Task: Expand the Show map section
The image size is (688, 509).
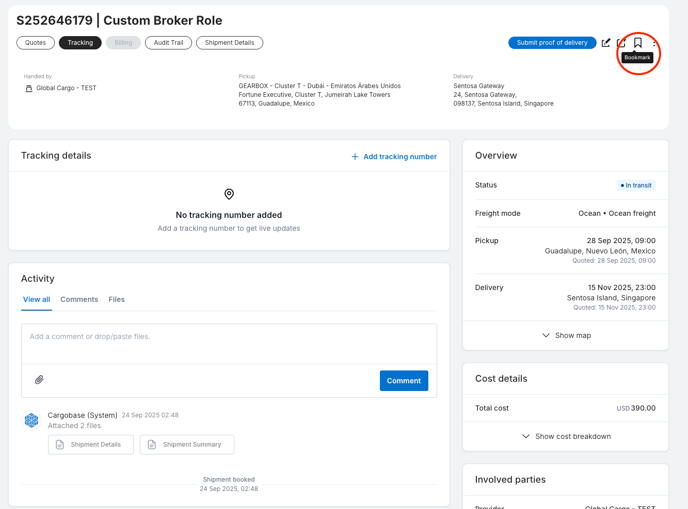Action: (x=566, y=336)
